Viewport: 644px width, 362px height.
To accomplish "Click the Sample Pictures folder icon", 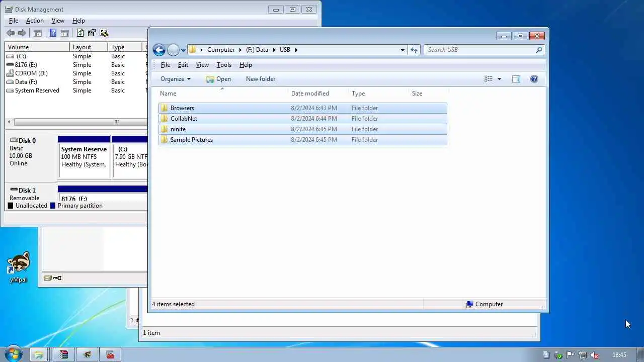I will coord(165,140).
